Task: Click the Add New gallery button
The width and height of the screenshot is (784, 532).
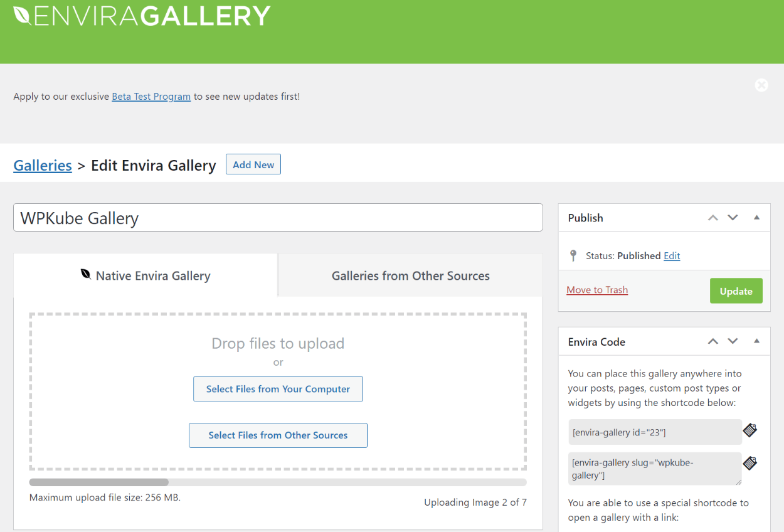Action: [253, 164]
